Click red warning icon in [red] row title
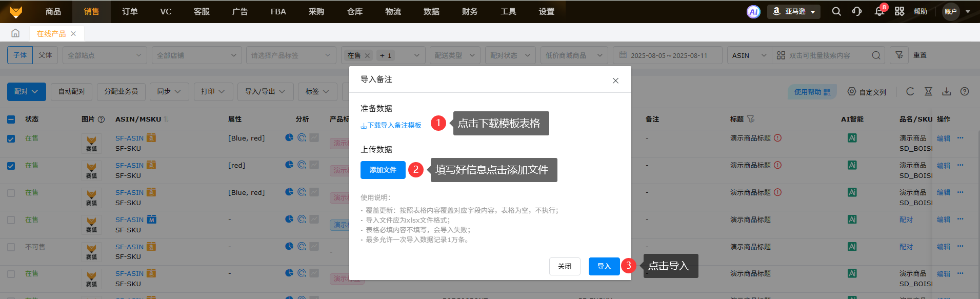Viewport: 980px width, 299px height. 777,165
